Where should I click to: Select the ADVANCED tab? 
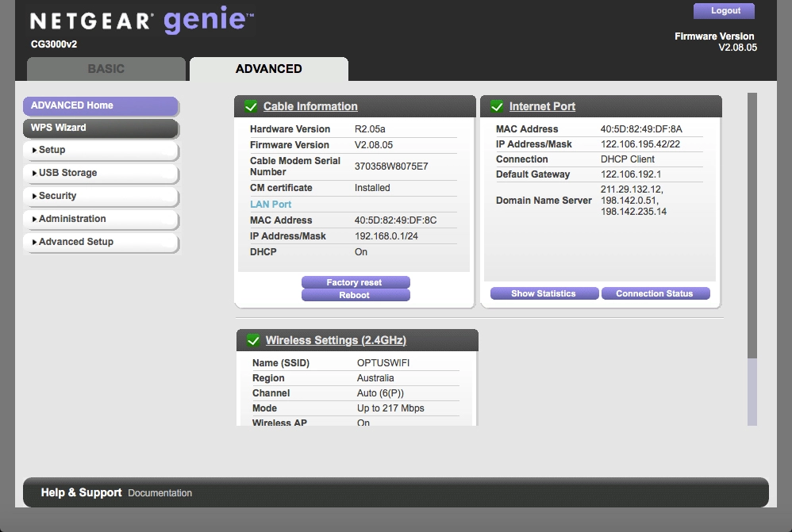pos(269,69)
